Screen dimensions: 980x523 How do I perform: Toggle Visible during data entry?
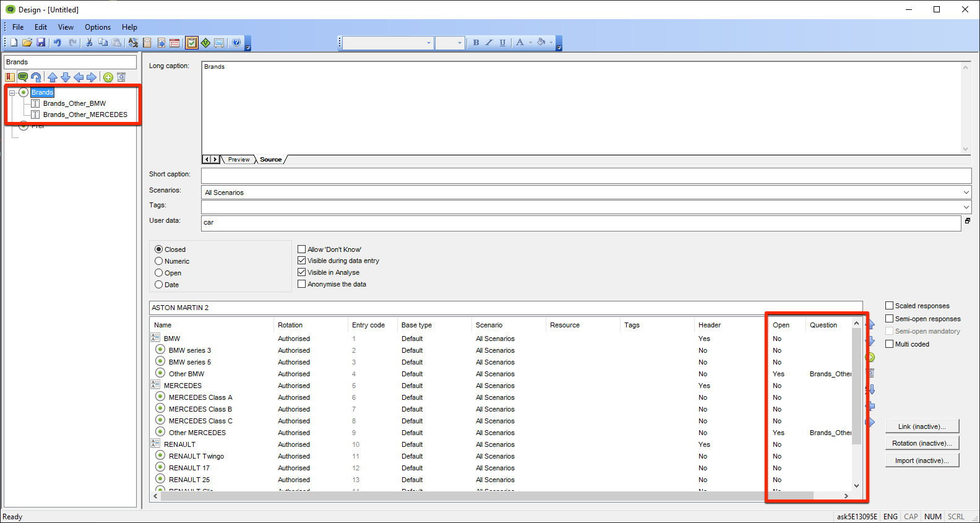click(x=302, y=261)
